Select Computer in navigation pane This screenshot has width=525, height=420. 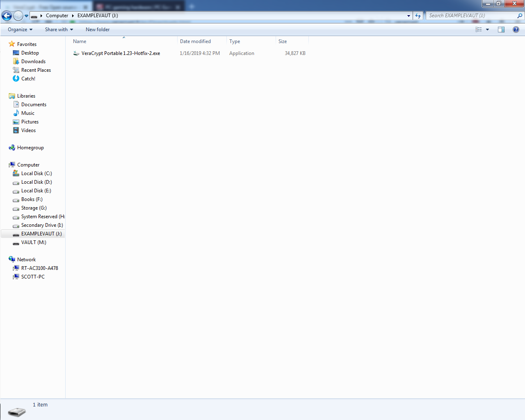(28, 165)
